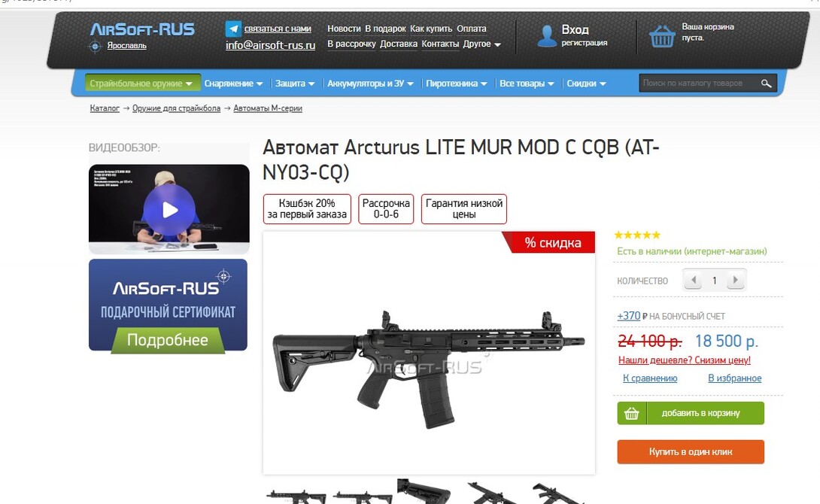Open Автоматы М-серии breadcrumb link

coord(268,108)
